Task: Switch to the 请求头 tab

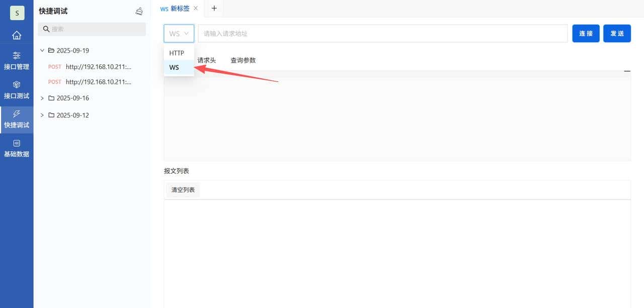Action: click(x=206, y=60)
